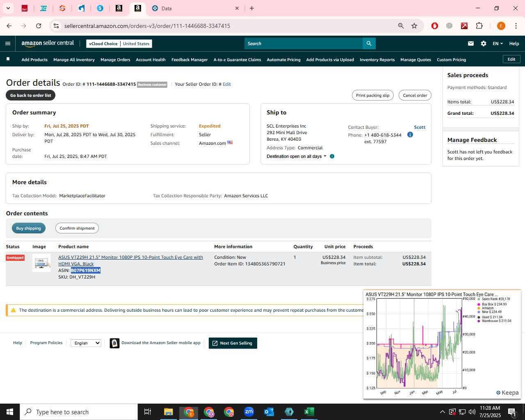Open Excel from the taskbar

point(309,412)
